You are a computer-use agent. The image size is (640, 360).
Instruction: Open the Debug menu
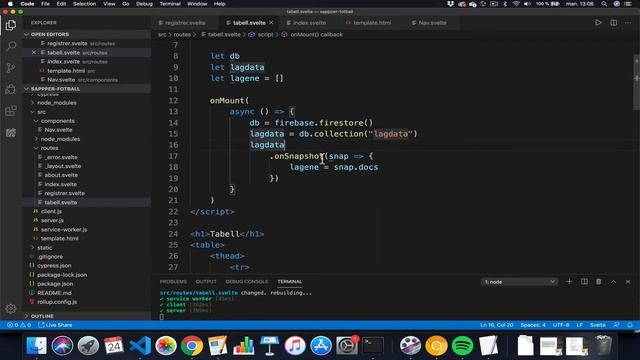[144, 4]
